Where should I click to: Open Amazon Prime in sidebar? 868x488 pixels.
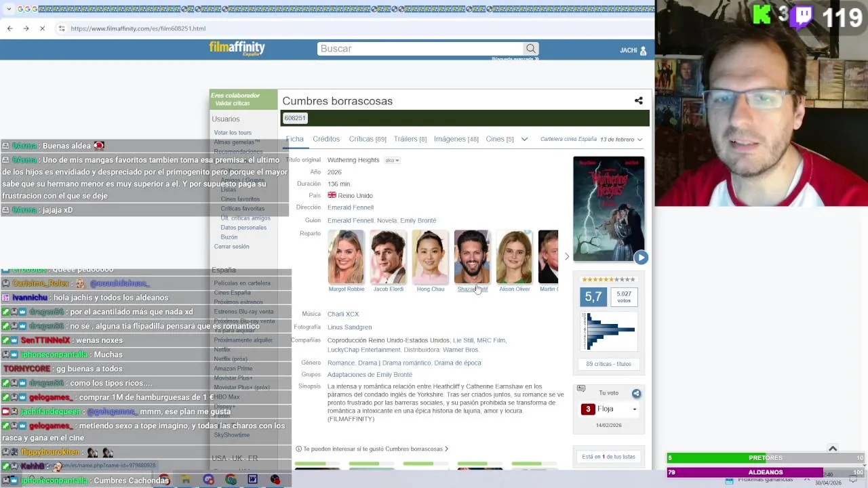pos(233,369)
